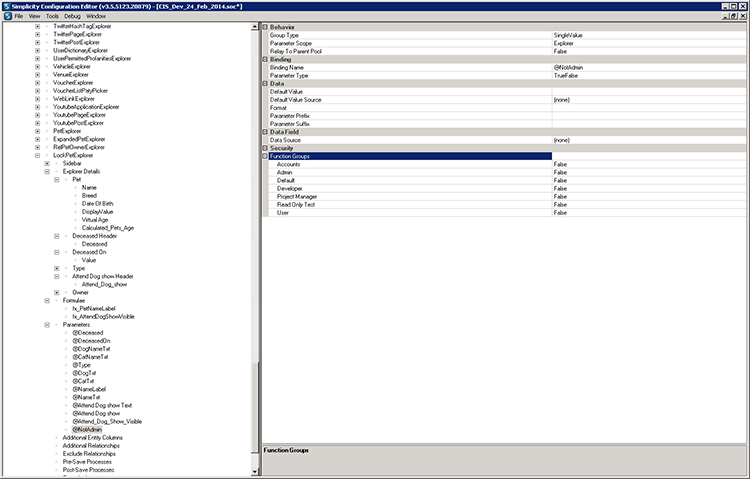Select the Date Of Birth tree item
750x479 pixels.
click(x=98, y=203)
